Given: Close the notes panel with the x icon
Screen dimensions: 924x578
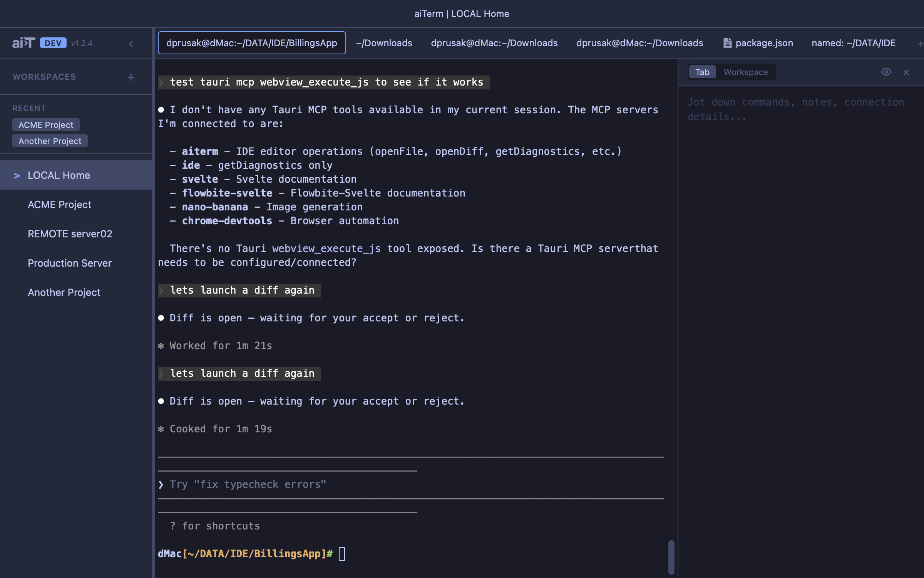Looking at the screenshot, I should (x=906, y=72).
